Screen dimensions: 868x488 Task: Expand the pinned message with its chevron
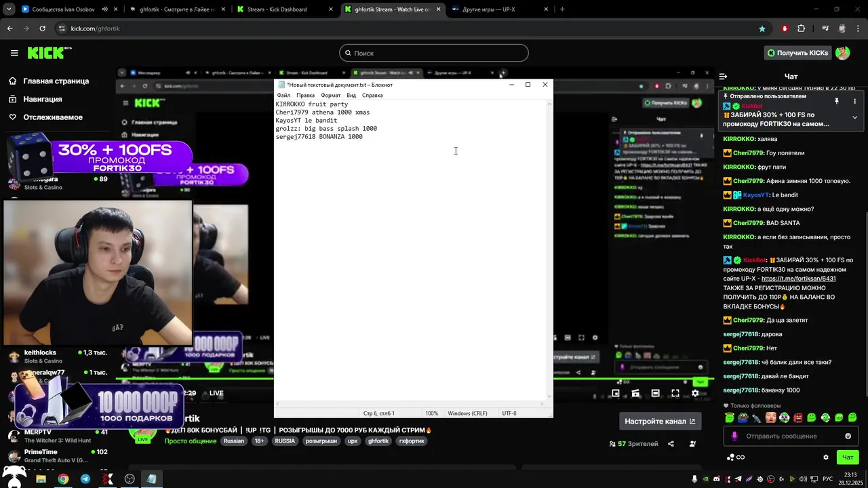[854, 117]
